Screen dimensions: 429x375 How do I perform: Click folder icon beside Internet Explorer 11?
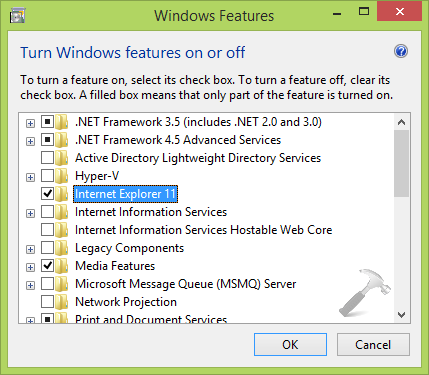tap(62, 194)
